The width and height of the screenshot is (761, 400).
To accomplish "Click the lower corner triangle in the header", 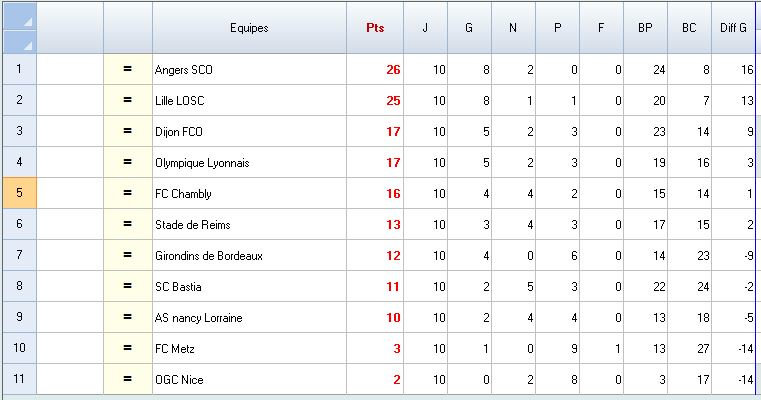I will (x=28, y=45).
